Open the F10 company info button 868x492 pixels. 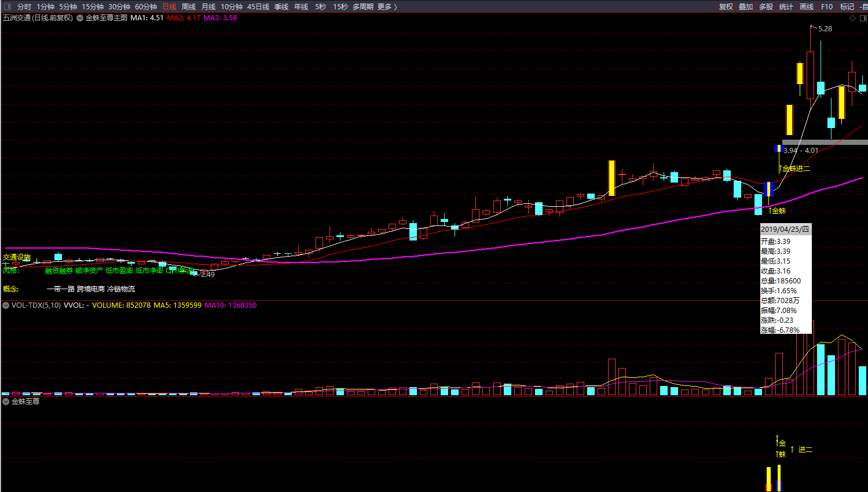pos(827,7)
